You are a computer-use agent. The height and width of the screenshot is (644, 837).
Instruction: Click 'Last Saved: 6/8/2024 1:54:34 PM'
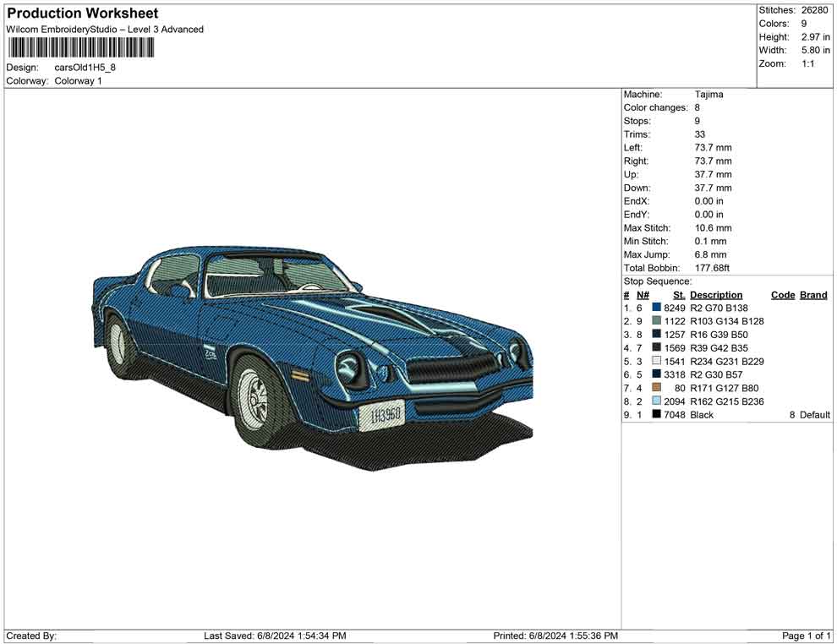click(275, 636)
